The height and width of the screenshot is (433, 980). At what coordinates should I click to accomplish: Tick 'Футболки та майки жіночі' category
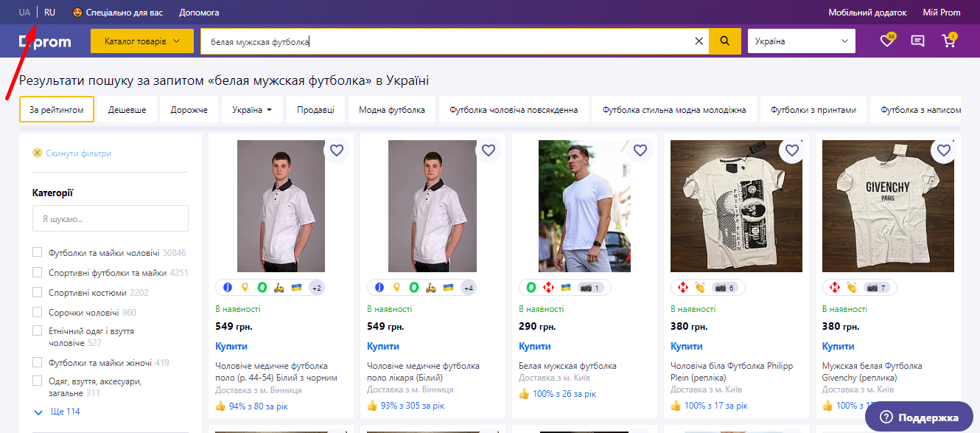pyautogui.click(x=38, y=362)
